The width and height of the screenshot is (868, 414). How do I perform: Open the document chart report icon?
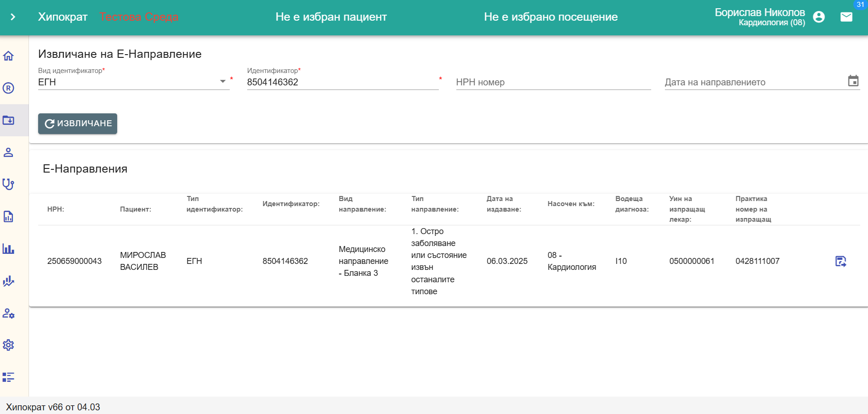click(x=8, y=217)
